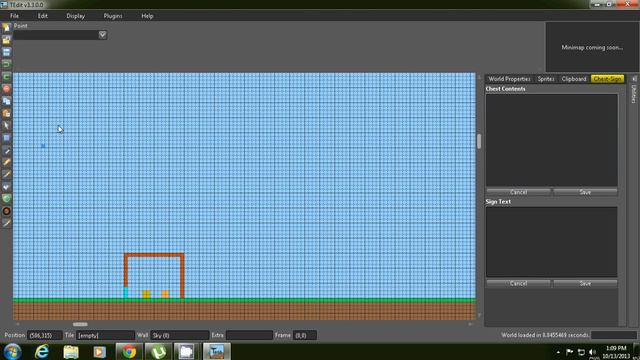This screenshot has width=640, height=360.
Task: Click the Open World folder icon
Action: coord(6,40)
